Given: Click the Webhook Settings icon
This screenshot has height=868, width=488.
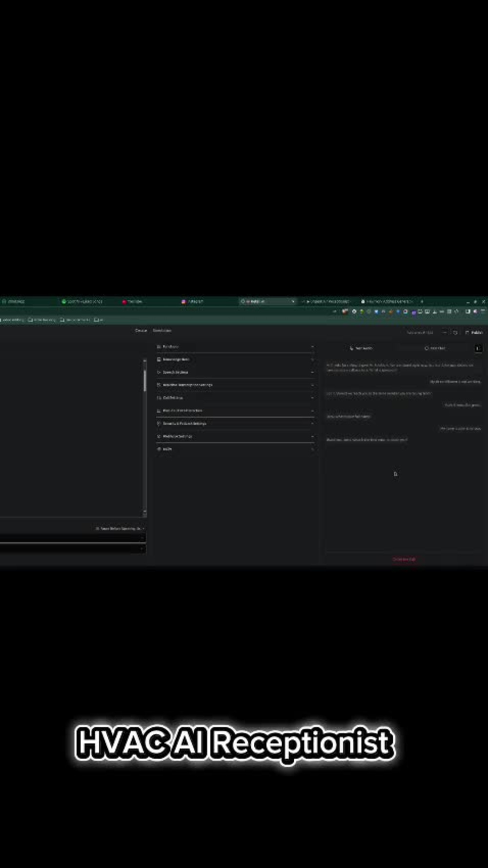Looking at the screenshot, I should (159, 436).
